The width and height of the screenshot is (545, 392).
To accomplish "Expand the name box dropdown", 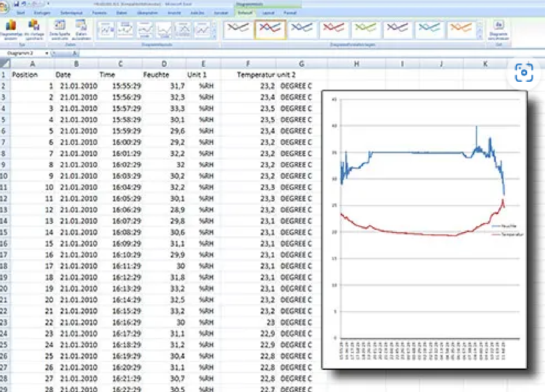I will 47,53.
